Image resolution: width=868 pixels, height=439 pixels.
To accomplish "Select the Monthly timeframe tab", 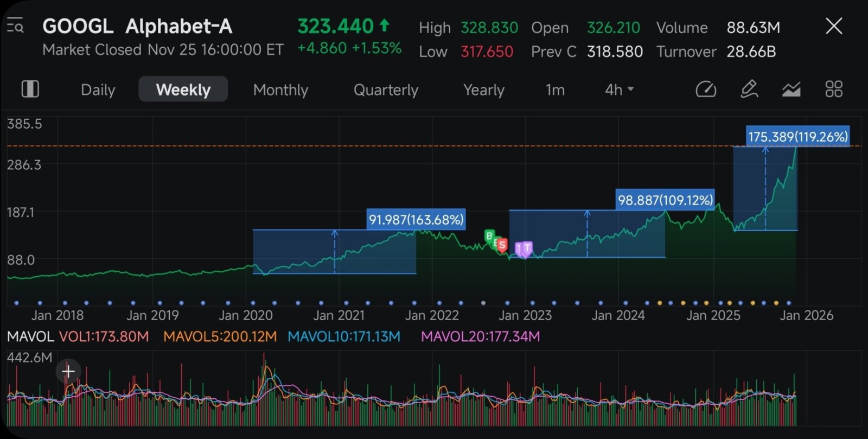I will tap(280, 90).
